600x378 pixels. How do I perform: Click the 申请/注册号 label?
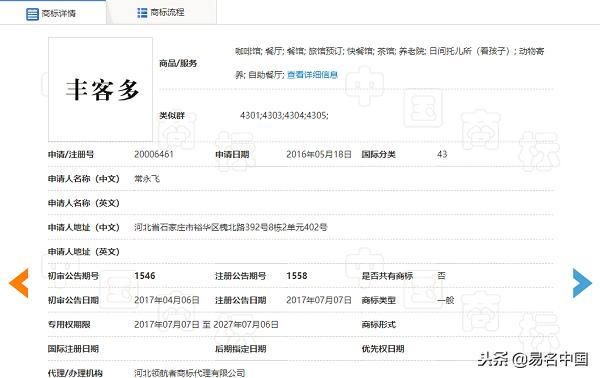click(71, 154)
